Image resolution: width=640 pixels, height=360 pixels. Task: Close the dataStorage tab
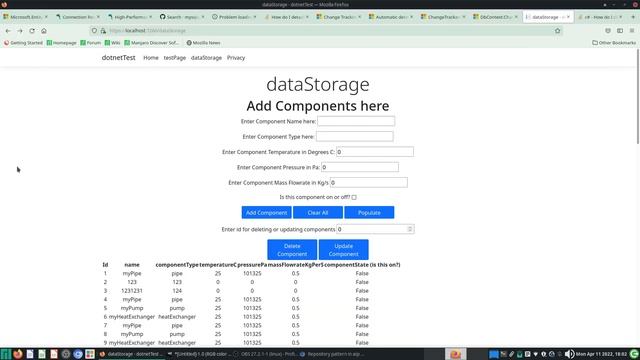pos(568,17)
